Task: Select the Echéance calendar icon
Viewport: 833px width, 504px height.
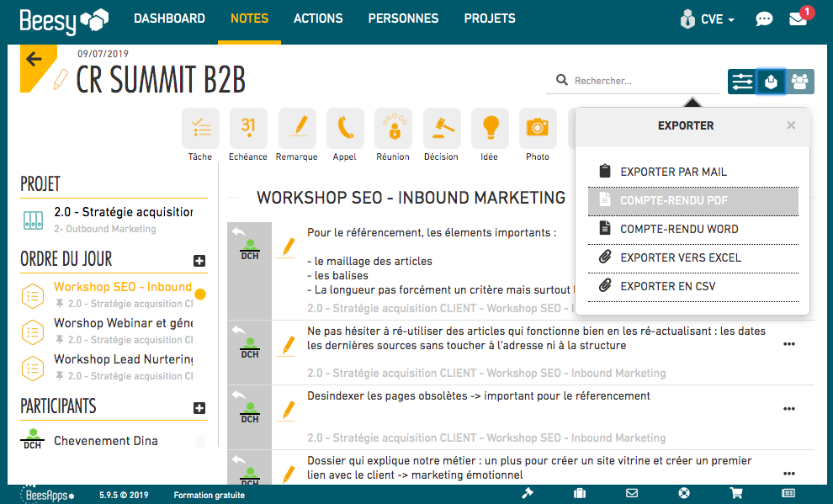Action: point(248,128)
